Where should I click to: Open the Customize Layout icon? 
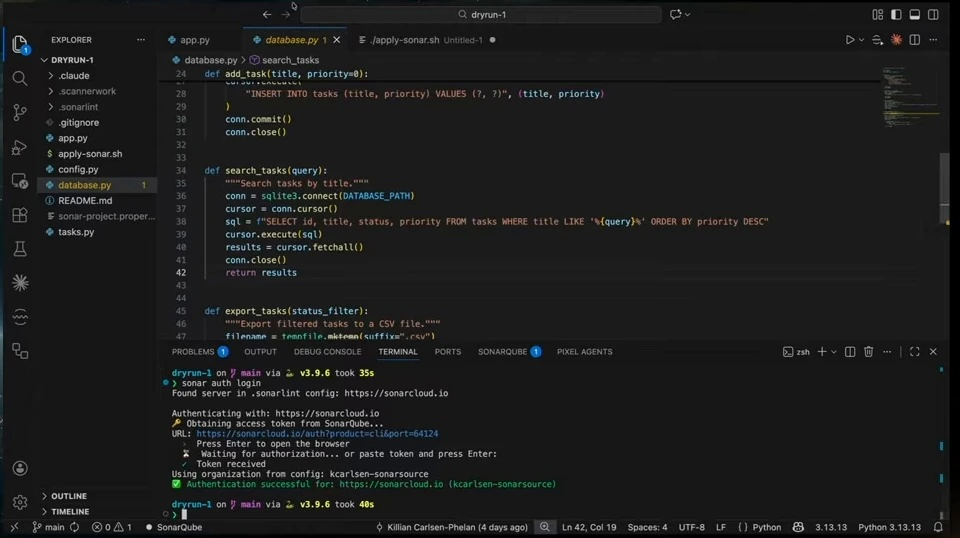[x=877, y=14]
